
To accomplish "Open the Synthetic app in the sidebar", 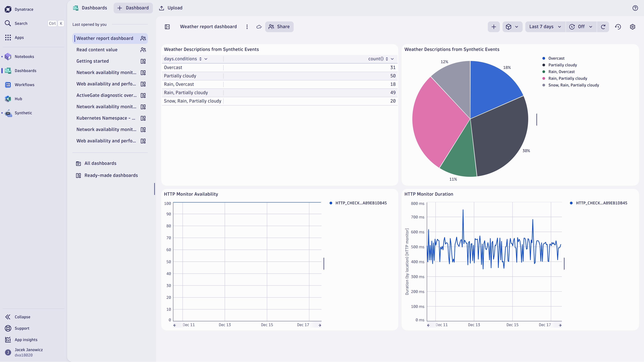I will tap(23, 113).
